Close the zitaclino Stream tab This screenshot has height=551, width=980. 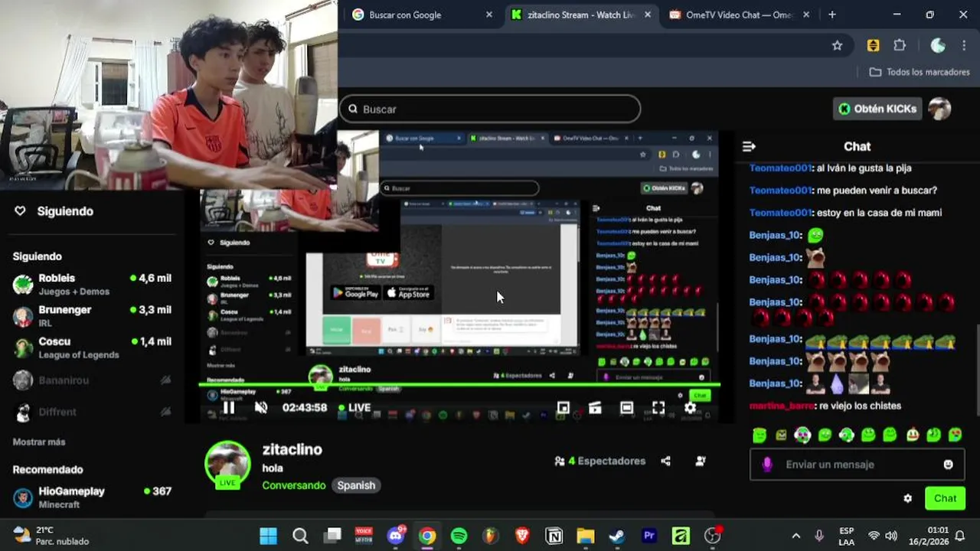(648, 15)
